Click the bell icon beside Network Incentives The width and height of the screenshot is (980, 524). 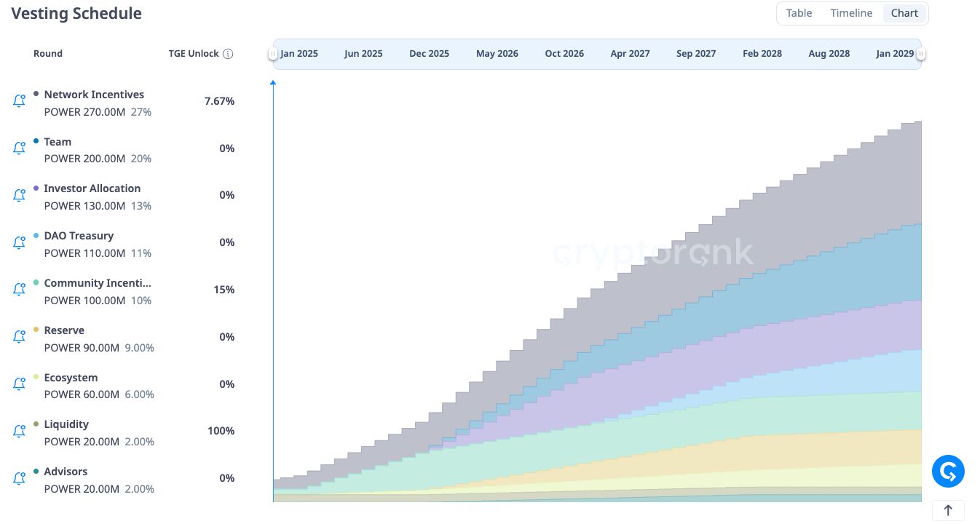20,101
